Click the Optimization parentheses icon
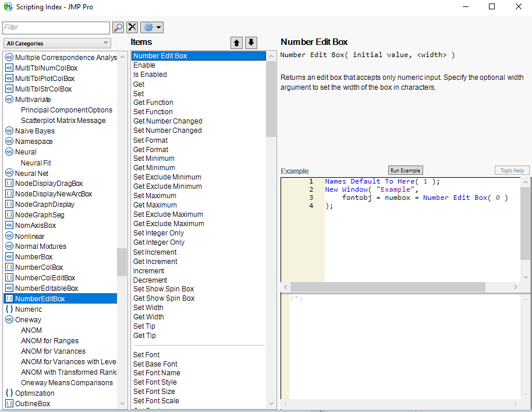This screenshot has height=412, width=532. [x=9, y=393]
